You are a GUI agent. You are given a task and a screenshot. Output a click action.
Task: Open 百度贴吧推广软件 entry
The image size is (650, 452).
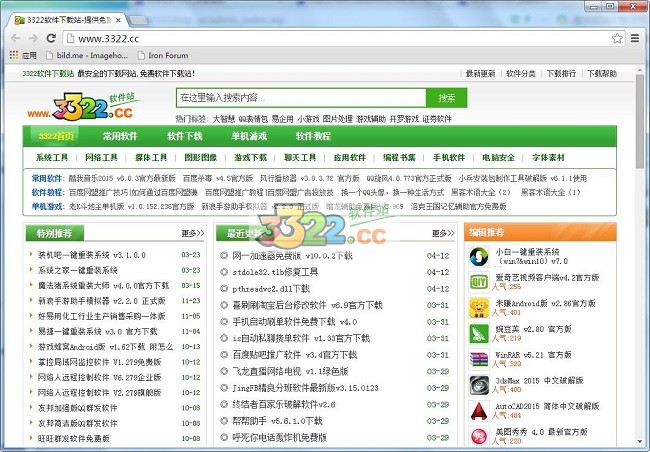(x=295, y=355)
